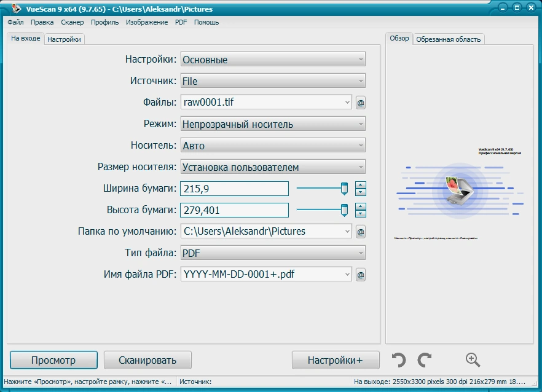Open the Сканер menu
The width and height of the screenshot is (542, 392).
point(73,22)
